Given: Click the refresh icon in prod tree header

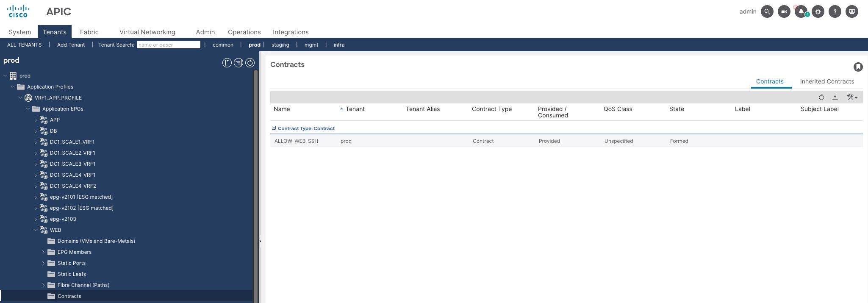Looking at the screenshot, I should click(x=250, y=63).
